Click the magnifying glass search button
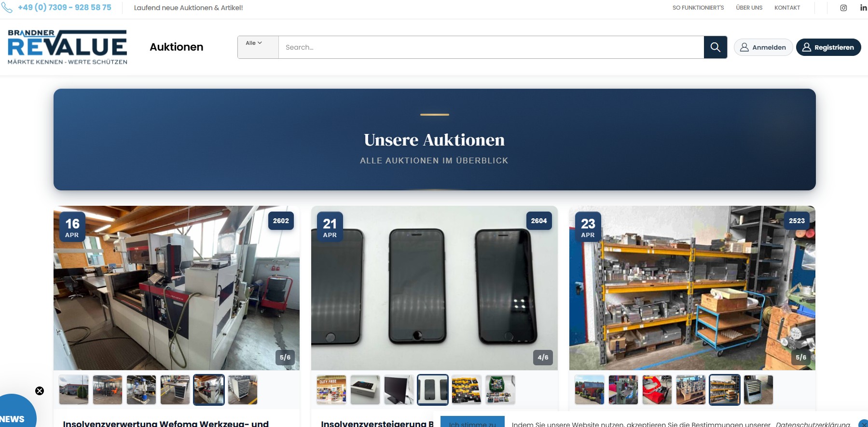868x427 pixels. pyautogui.click(x=715, y=47)
